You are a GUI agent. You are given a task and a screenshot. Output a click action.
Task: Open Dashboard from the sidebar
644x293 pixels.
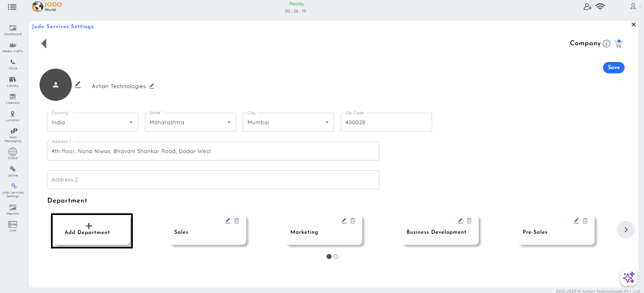point(13,30)
